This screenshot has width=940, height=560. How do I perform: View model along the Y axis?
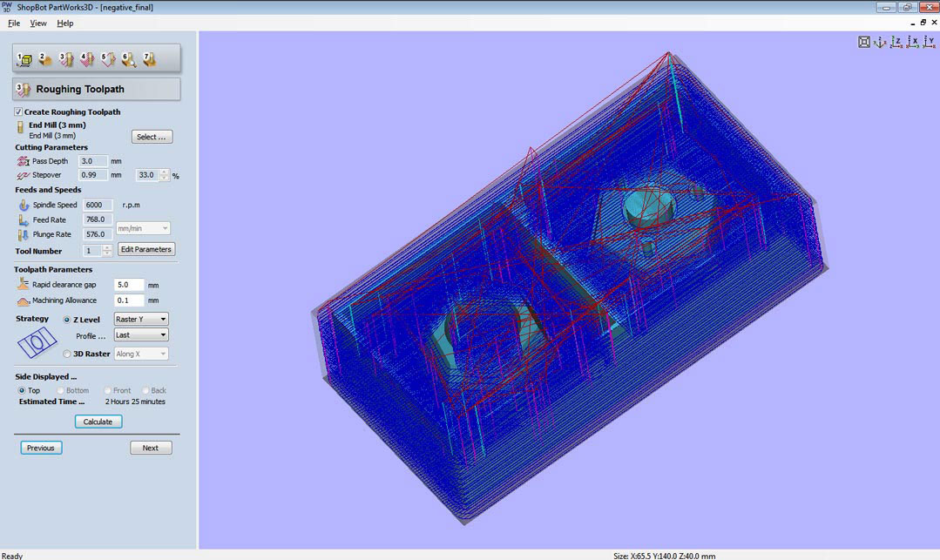pos(929,42)
